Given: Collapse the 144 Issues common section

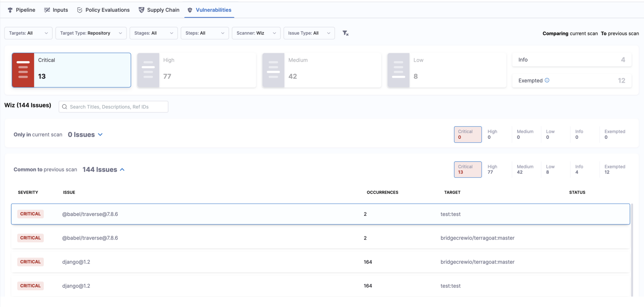Looking at the screenshot, I should click(x=122, y=170).
